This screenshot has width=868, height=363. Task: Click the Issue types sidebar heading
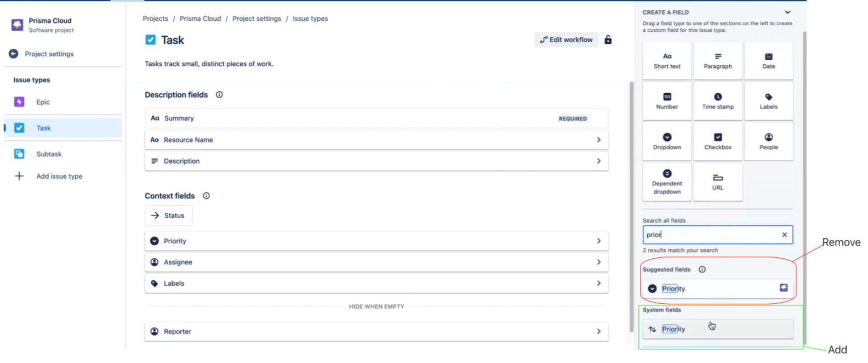[32, 80]
